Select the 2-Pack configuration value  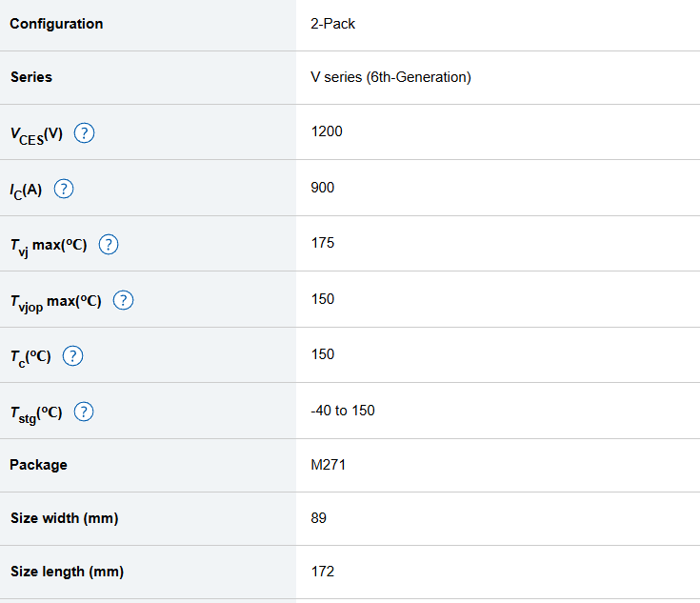tap(332, 24)
